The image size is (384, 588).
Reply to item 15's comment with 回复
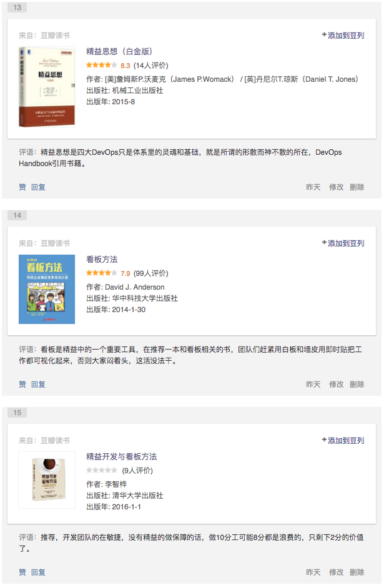(38, 572)
